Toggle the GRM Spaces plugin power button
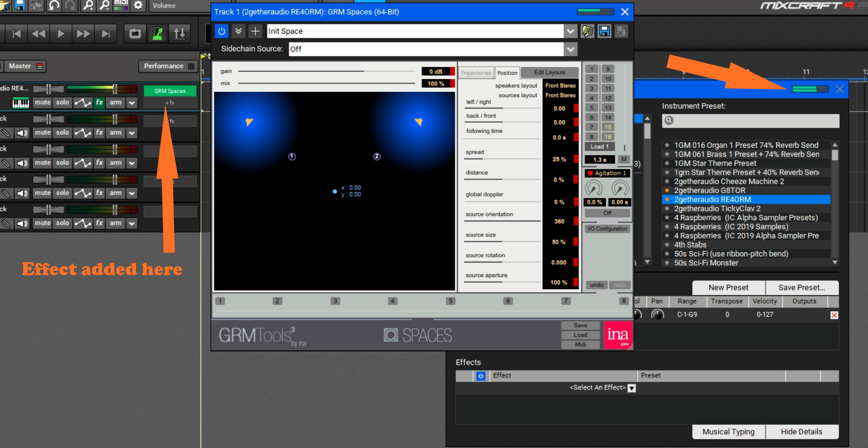868x448 pixels. tap(221, 31)
